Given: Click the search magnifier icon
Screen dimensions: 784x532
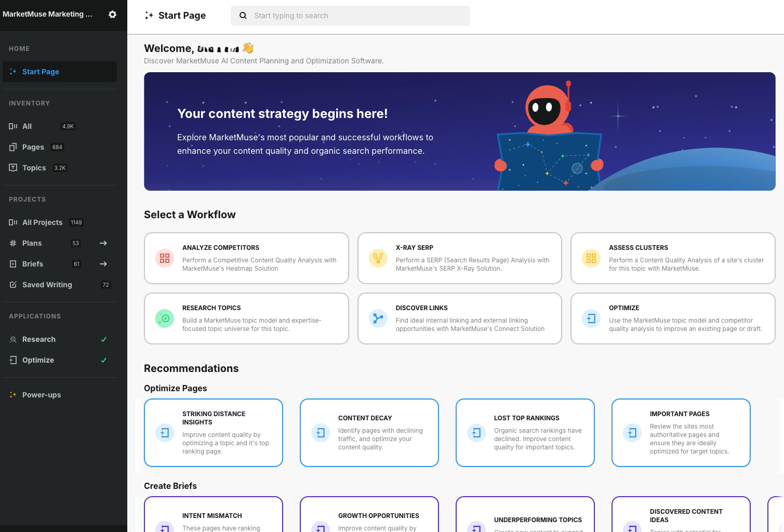Looking at the screenshot, I should (x=243, y=16).
